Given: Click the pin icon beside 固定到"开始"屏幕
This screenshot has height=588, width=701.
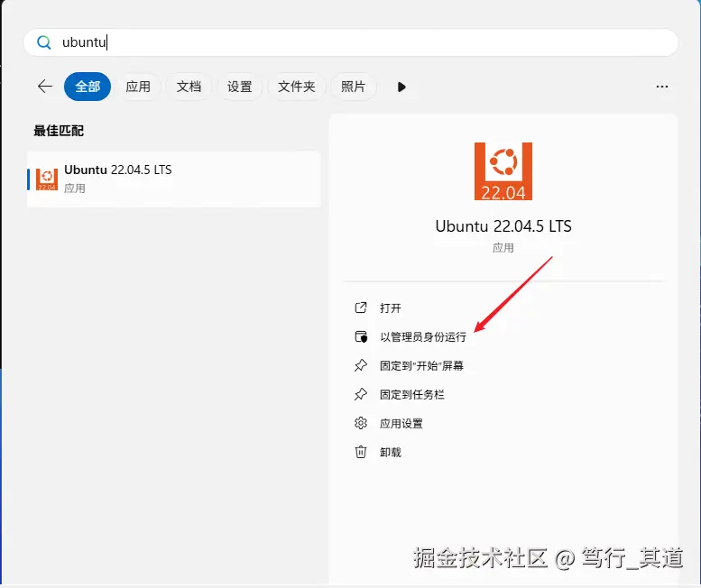Looking at the screenshot, I should point(361,365).
